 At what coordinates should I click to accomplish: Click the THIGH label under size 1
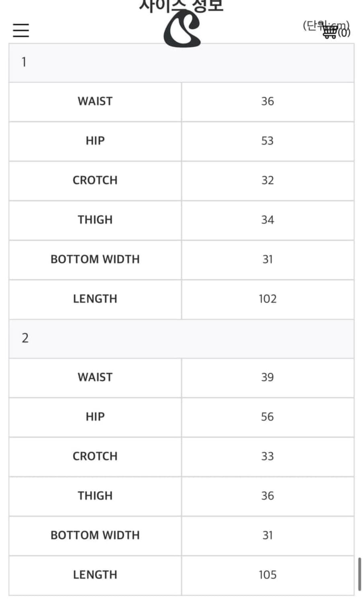click(x=95, y=220)
